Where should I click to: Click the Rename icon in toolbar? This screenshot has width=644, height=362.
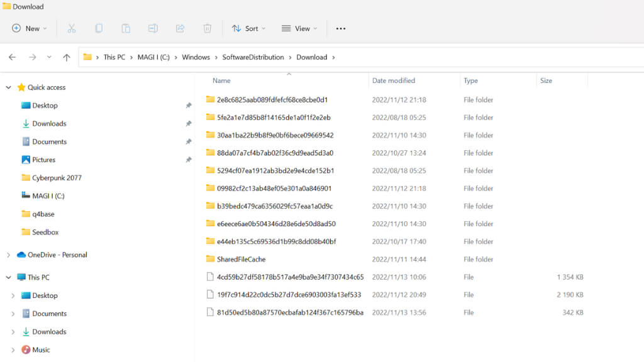tap(153, 28)
